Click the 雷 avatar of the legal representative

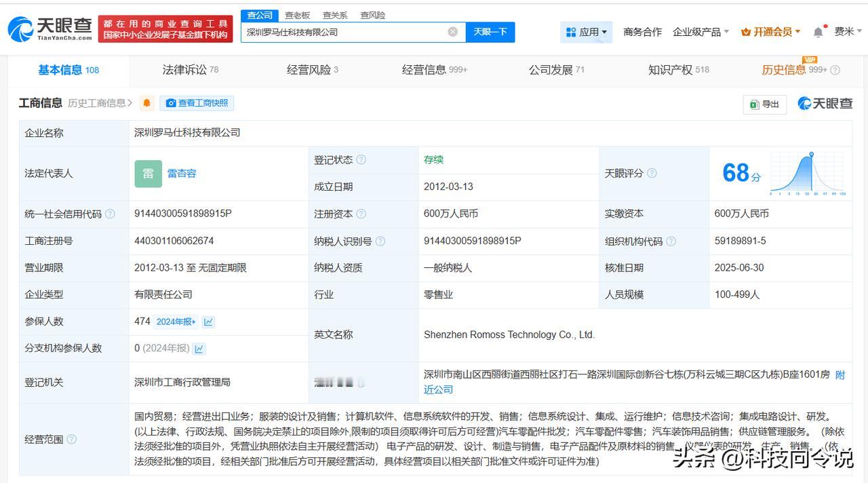148,173
